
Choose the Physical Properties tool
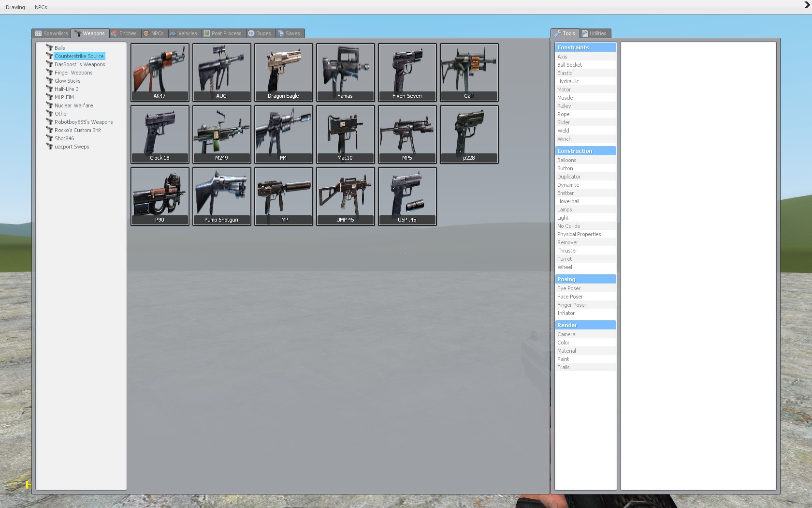(x=585, y=234)
